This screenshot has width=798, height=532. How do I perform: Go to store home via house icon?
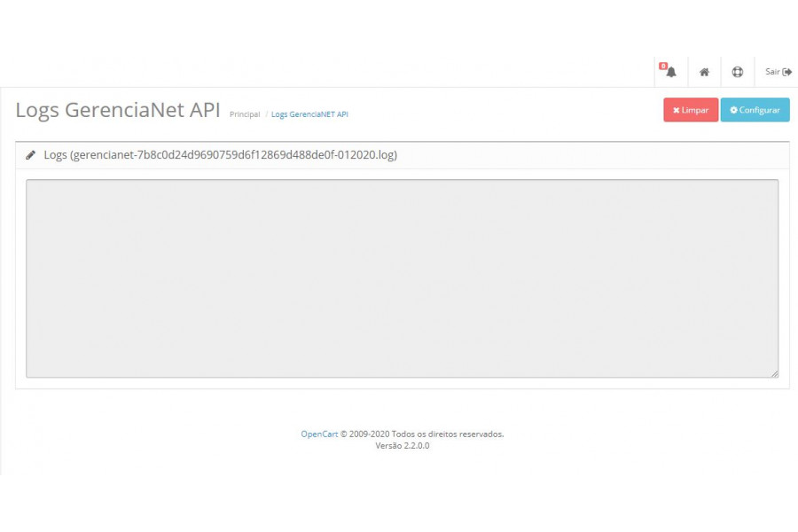tap(704, 73)
